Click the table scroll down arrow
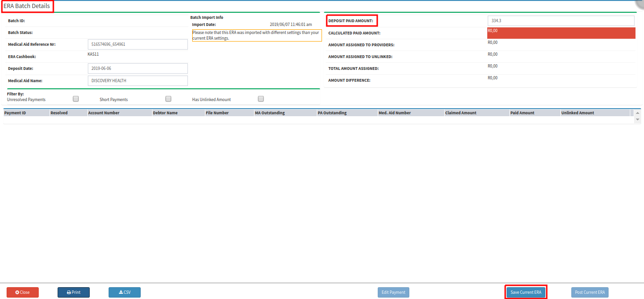Image resolution: width=644 pixels, height=299 pixels. pos(638,120)
